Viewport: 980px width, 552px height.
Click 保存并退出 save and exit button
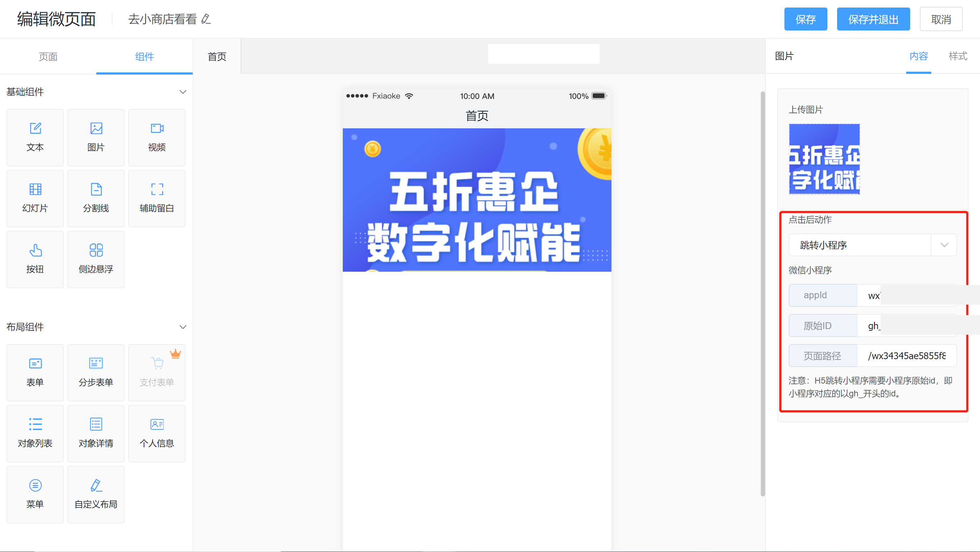pos(873,19)
